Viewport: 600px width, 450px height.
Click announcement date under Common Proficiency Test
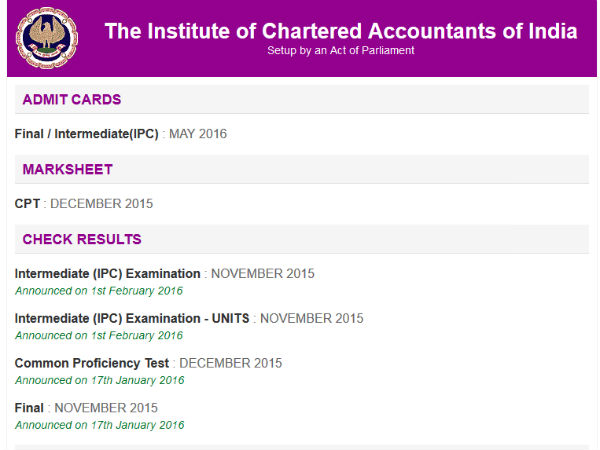point(99,380)
